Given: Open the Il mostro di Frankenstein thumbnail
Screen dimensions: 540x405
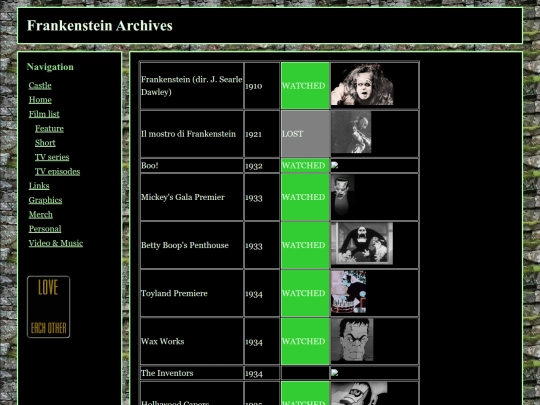Looking at the screenshot, I should [351, 132].
